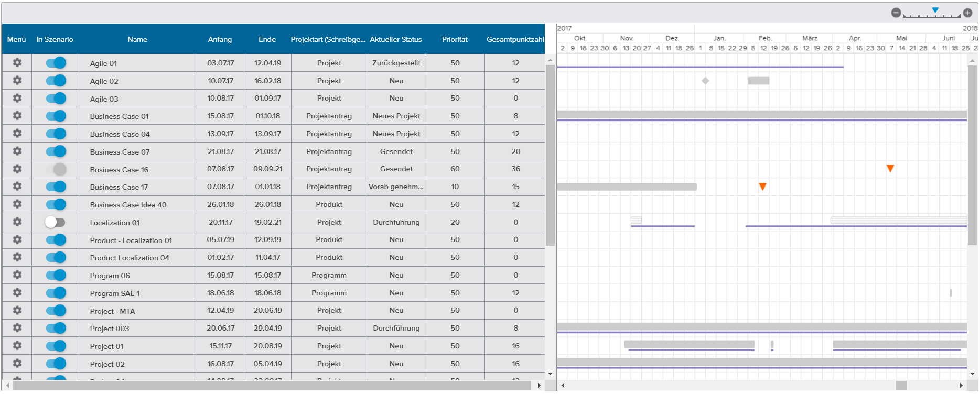Open the gear menu for Agile 01
The width and height of the screenshot is (980, 394).
pos(17,63)
